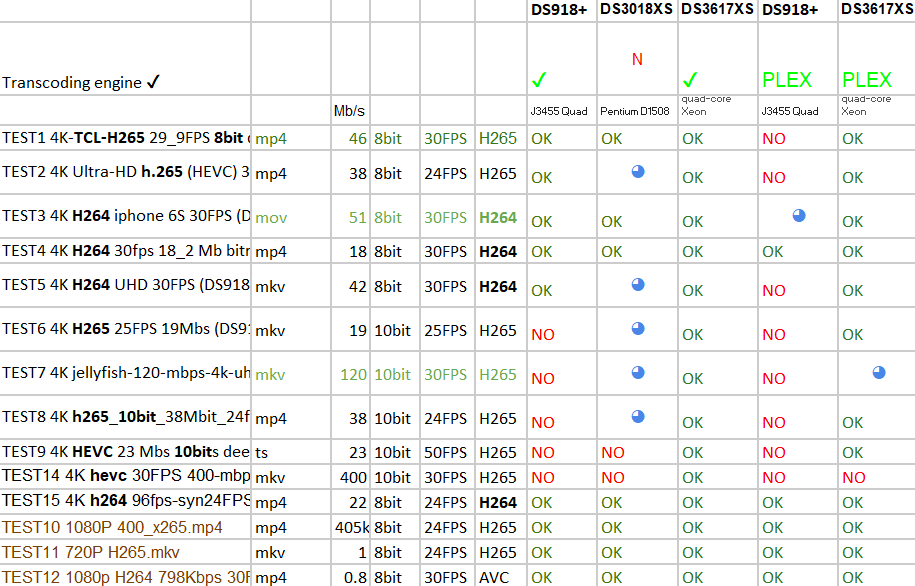The width and height of the screenshot is (915, 586).
Task: Select the TEST9 4K HEVC name cell
Action: coord(125,451)
